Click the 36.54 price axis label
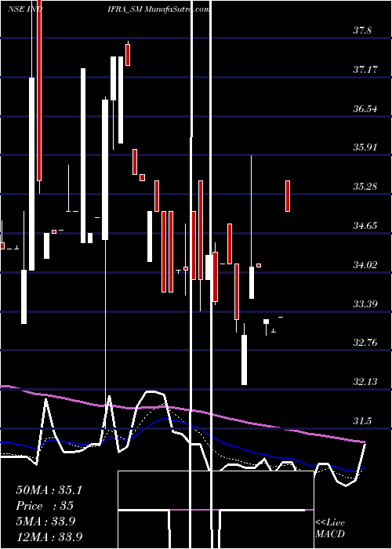Image resolution: width=392 pixels, height=549 pixels. (x=365, y=109)
